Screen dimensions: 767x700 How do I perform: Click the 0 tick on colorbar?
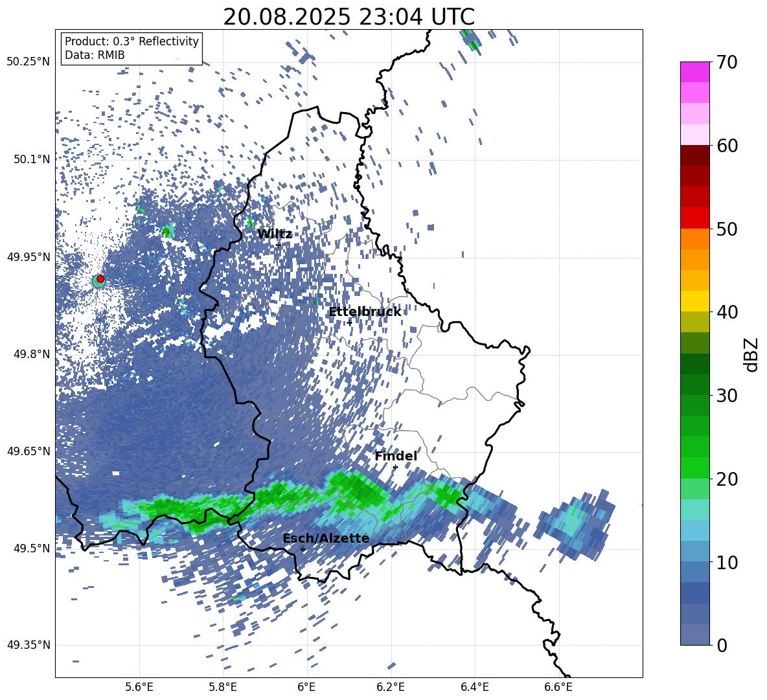[722, 645]
